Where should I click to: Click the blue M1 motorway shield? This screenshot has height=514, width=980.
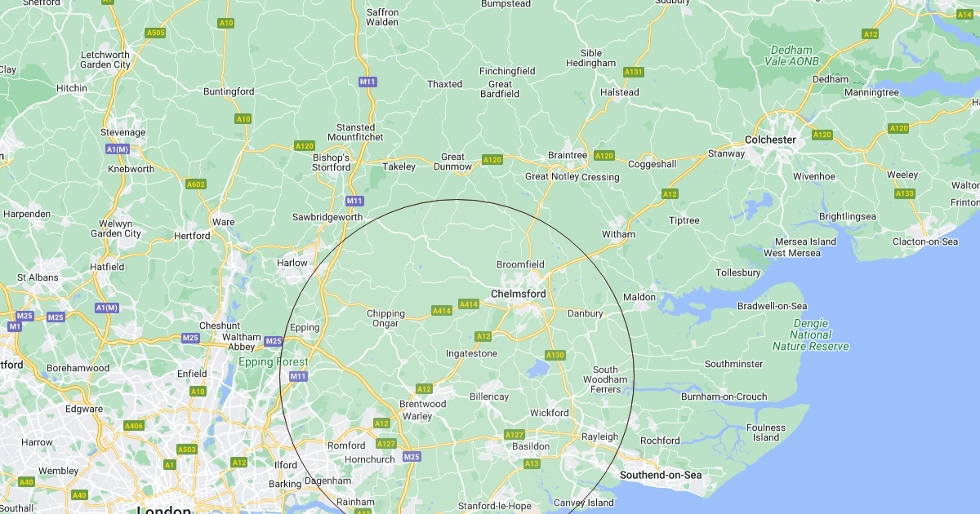pos(15,326)
